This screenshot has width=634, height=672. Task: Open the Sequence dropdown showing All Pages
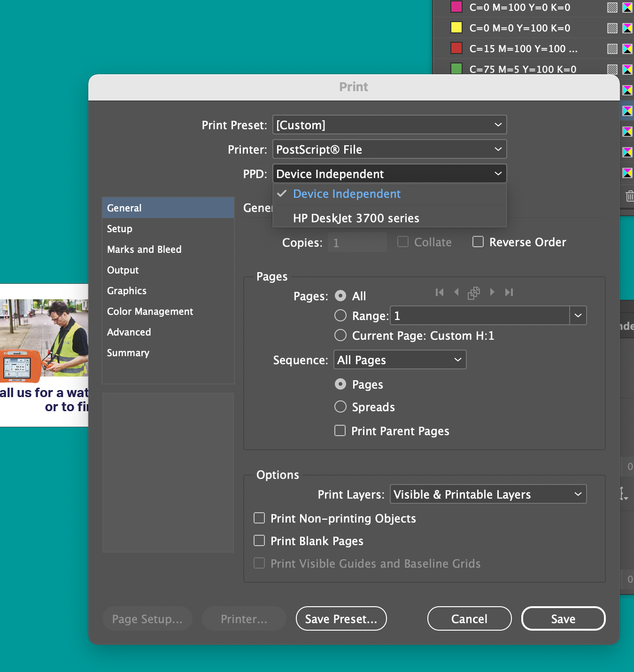[399, 359]
